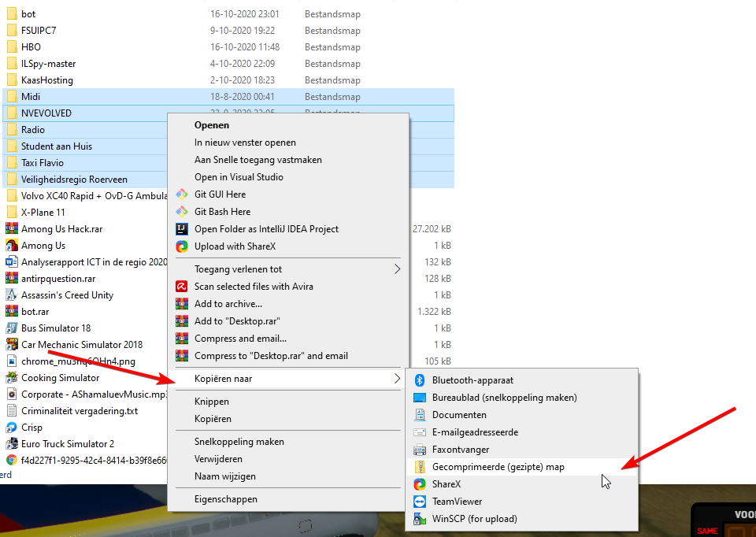This screenshot has width=756, height=537.
Task: Select the Among Us Hack.rar file
Action: tap(61, 229)
